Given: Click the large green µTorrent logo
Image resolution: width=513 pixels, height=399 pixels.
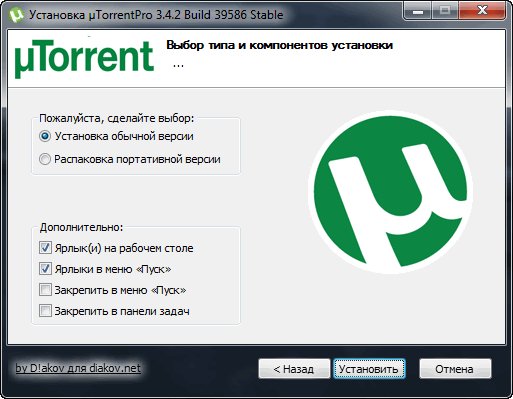Looking at the screenshot, I should [x=390, y=193].
